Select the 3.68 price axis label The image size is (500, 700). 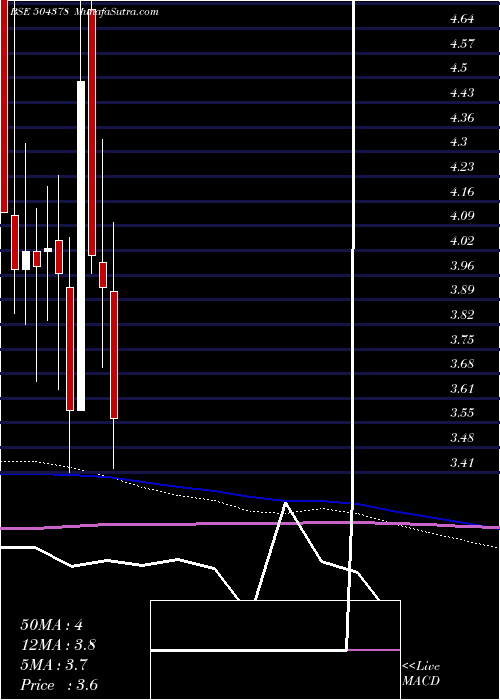coord(462,364)
